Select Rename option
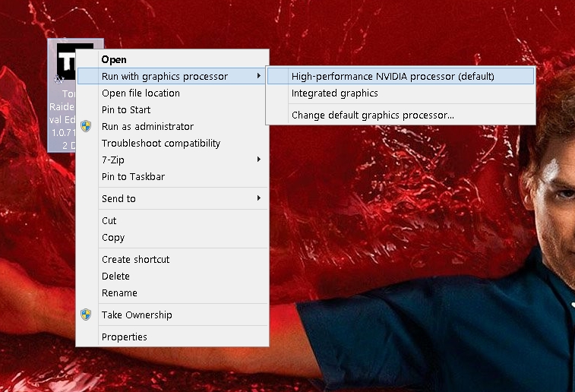The image size is (575, 392). click(x=172, y=293)
